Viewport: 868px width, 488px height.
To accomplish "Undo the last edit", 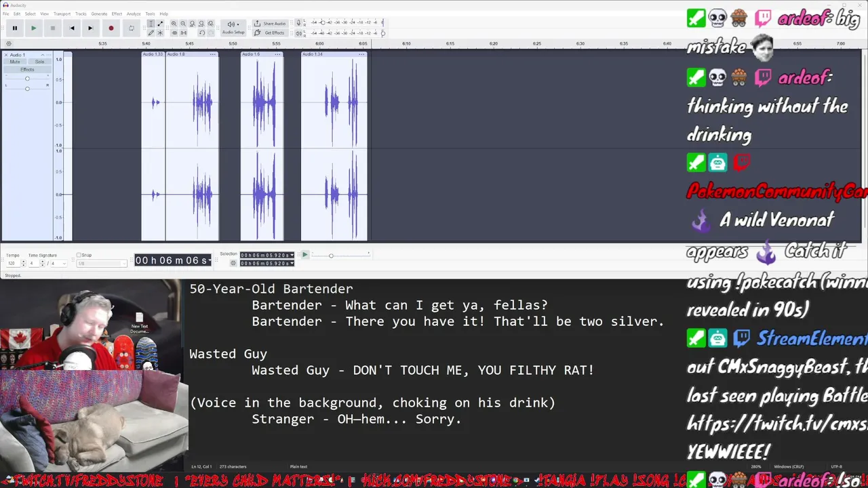I will [201, 33].
